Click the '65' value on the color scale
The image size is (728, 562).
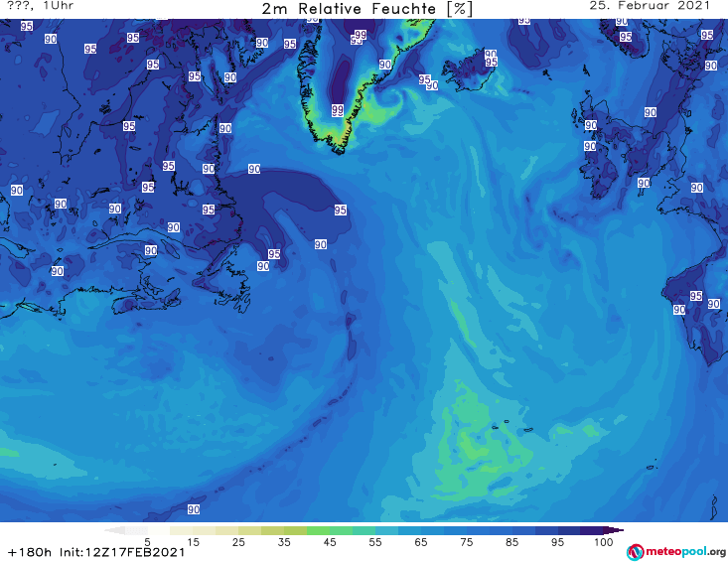[x=421, y=542]
